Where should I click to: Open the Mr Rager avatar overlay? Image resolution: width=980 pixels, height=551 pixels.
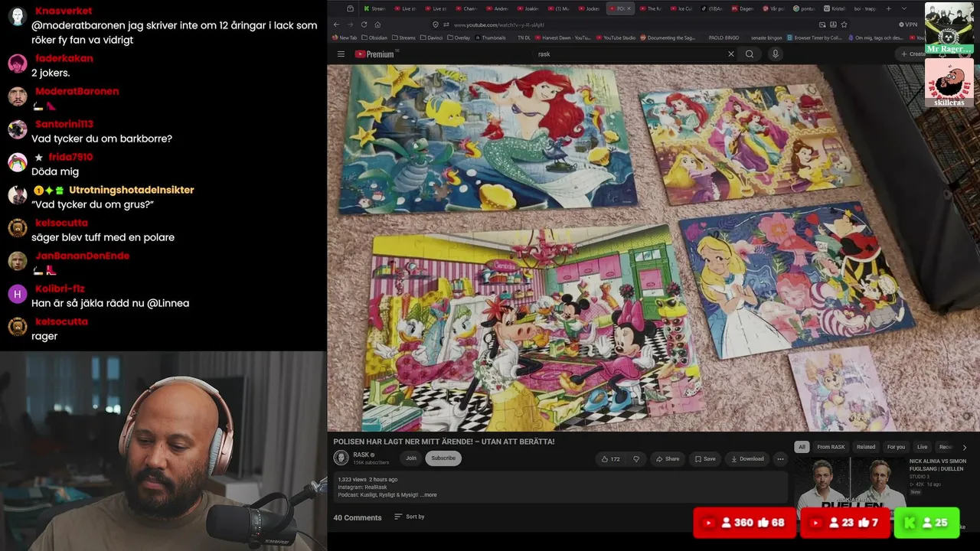click(949, 28)
